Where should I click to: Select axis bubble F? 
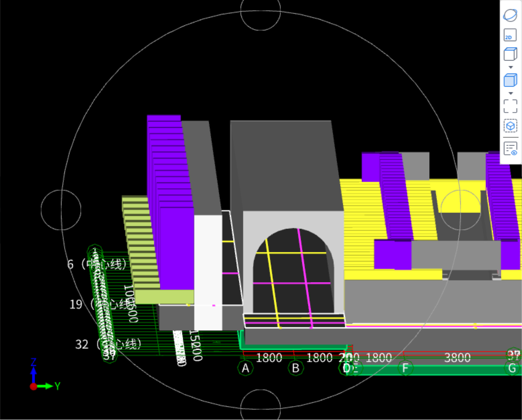click(x=405, y=368)
